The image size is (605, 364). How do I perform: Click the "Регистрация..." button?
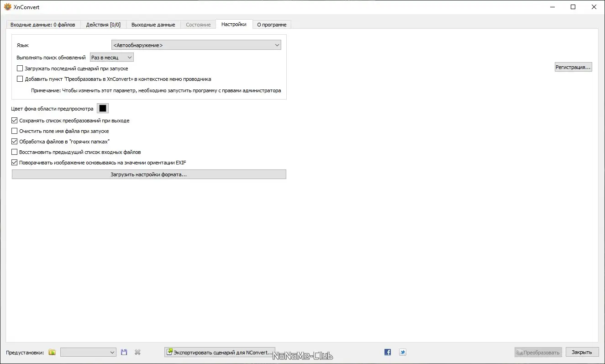(573, 67)
